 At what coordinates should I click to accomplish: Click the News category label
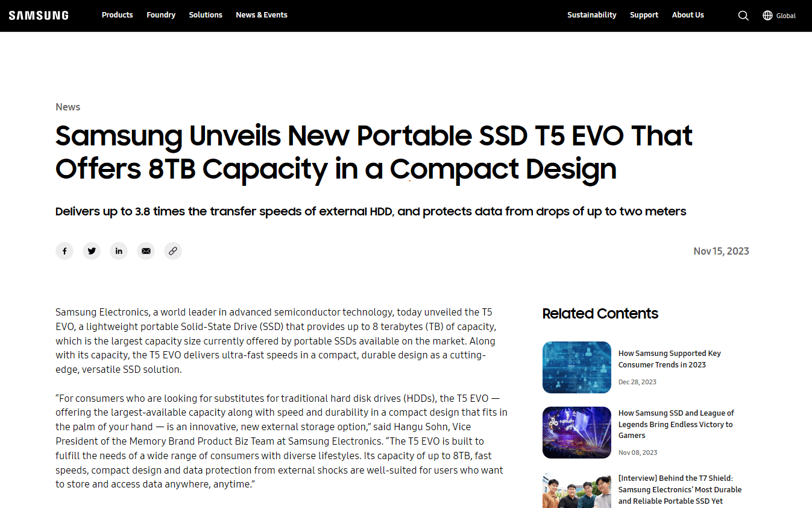(68, 107)
